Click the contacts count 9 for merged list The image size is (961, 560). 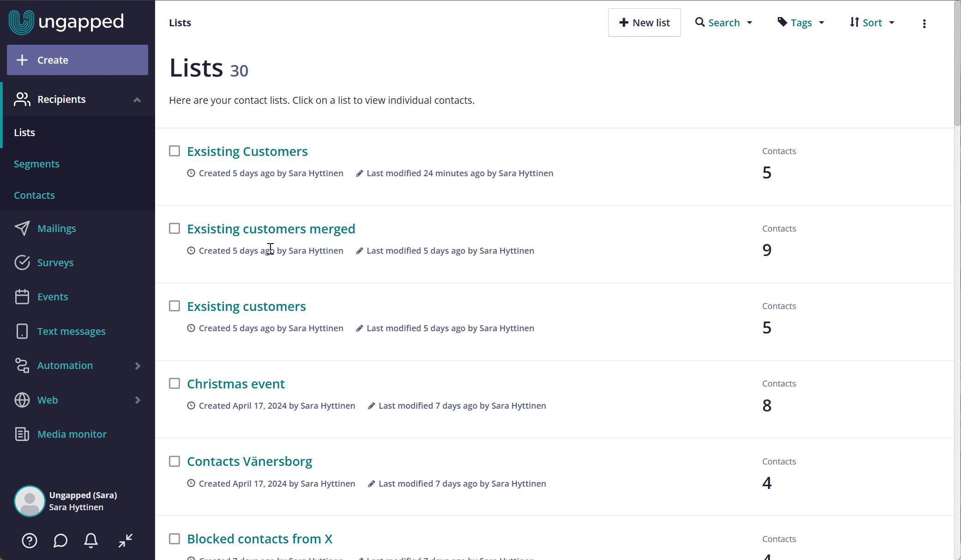pyautogui.click(x=767, y=250)
